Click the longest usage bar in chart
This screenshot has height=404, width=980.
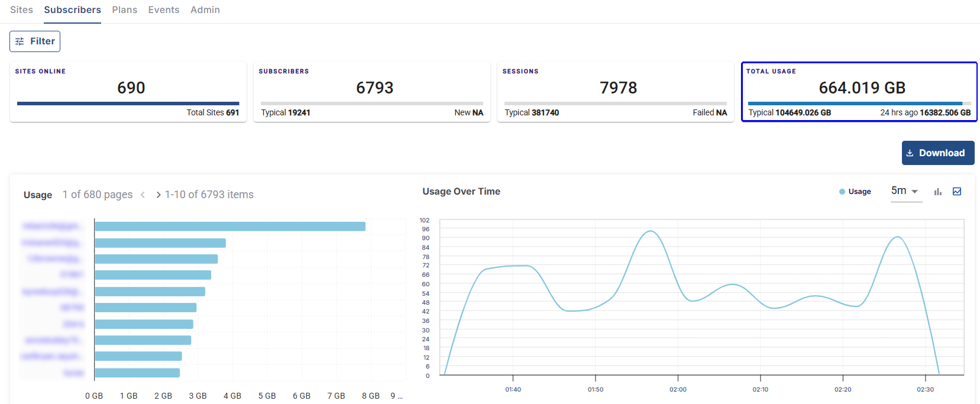[x=229, y=227]
